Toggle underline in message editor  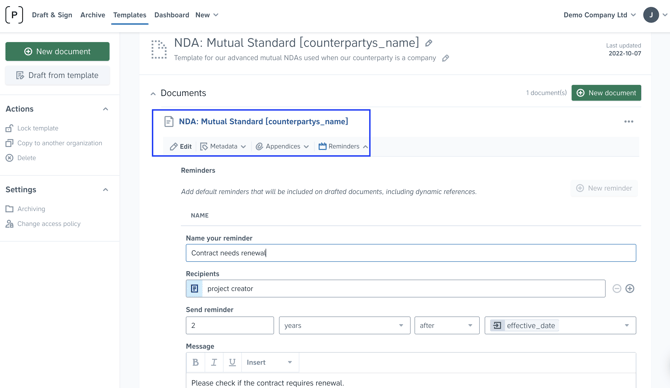pos(232,362)
